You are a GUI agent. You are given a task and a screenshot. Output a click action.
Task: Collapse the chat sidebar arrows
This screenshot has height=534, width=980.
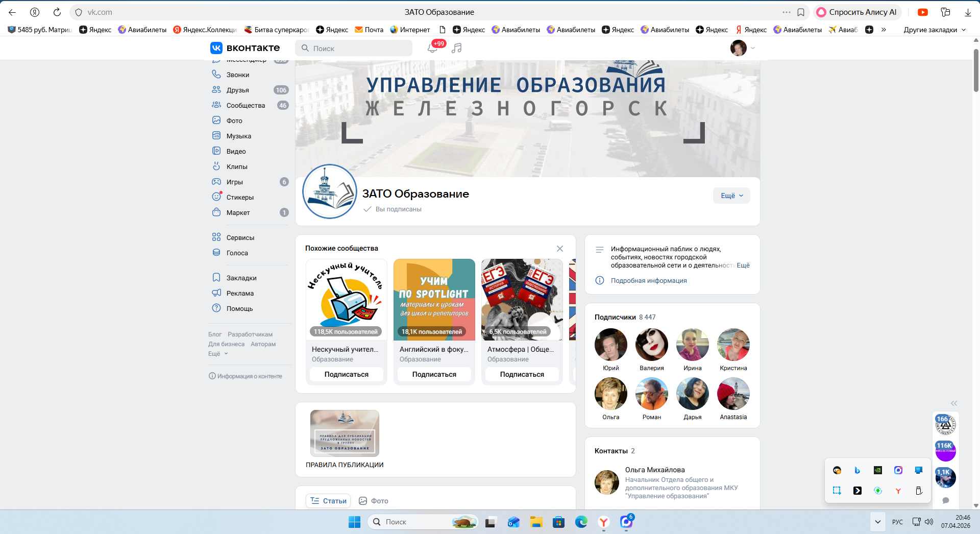(954, 403)
